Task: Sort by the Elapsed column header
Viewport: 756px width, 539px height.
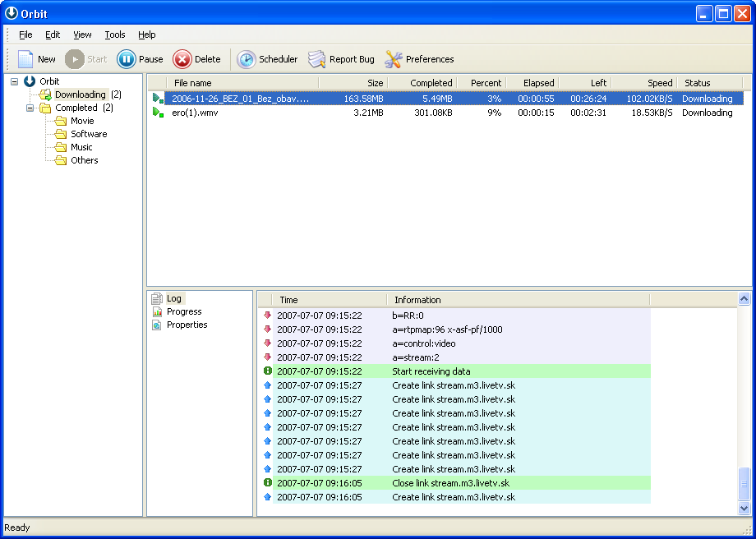Action: point(532,83)
